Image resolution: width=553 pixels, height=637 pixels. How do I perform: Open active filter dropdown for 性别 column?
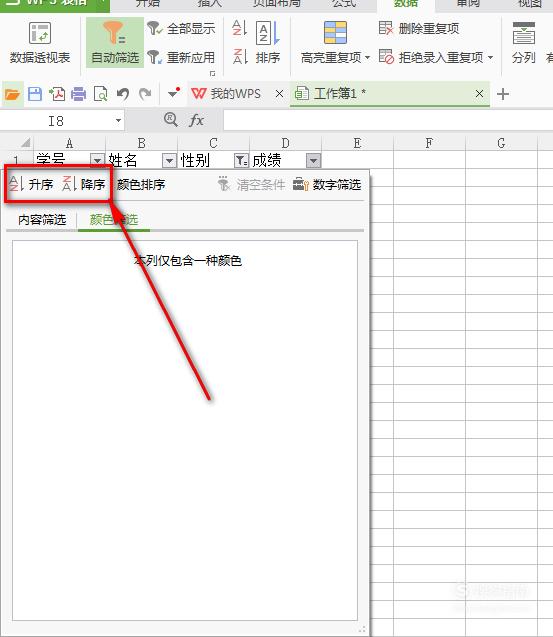(241, 161)
